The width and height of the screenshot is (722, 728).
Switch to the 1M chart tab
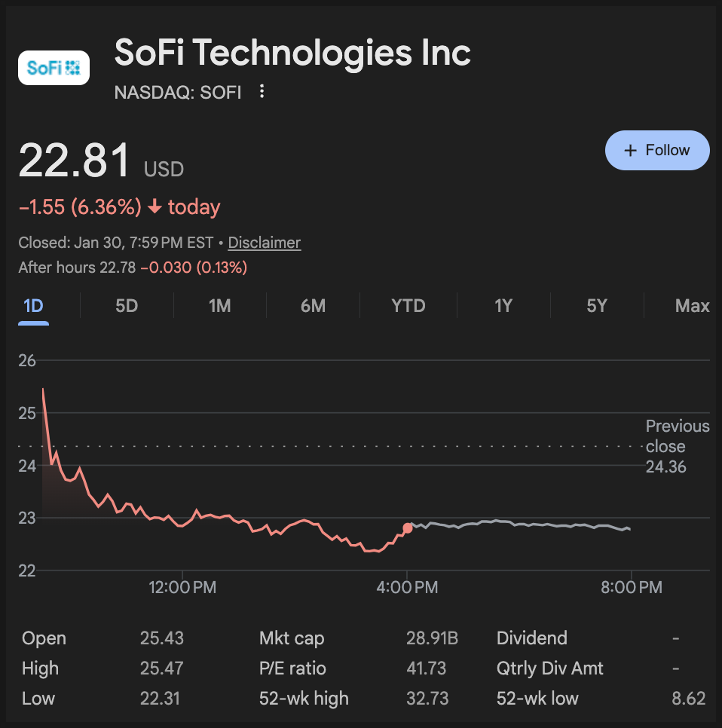[x=219, y=306]
